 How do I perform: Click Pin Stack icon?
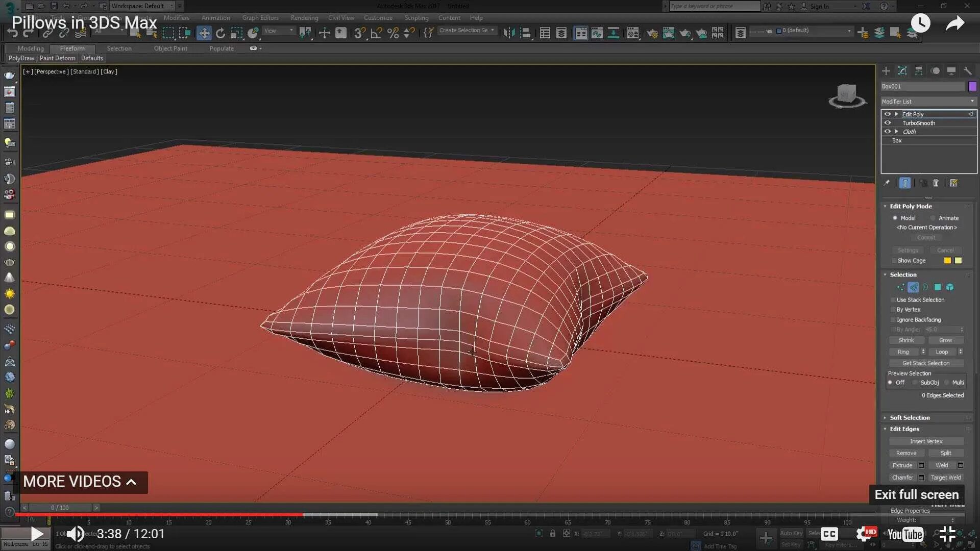tap(887, 183)
